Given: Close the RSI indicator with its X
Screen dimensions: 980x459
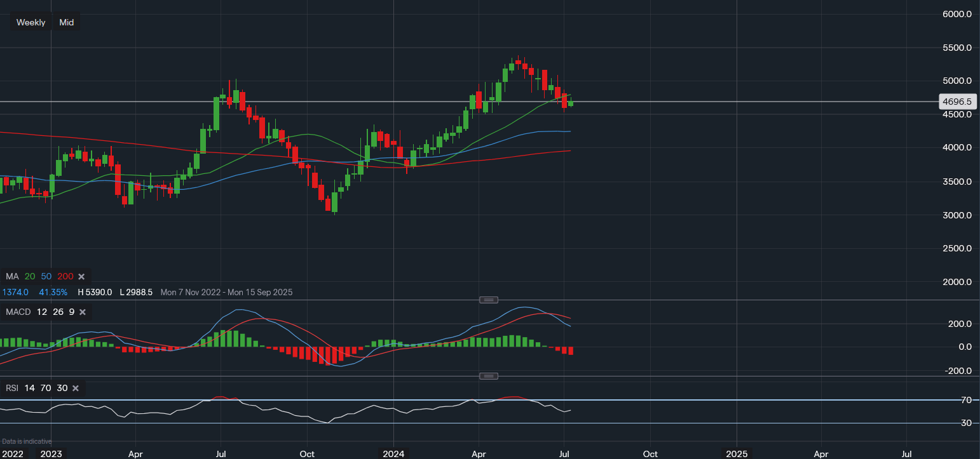Looking at the screenshot, I should tap(76, 388).
